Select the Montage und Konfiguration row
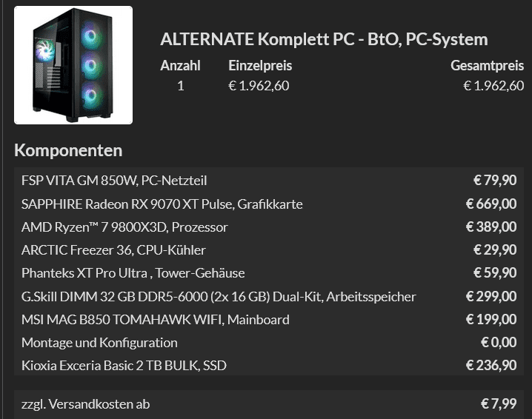 [99, 343]
